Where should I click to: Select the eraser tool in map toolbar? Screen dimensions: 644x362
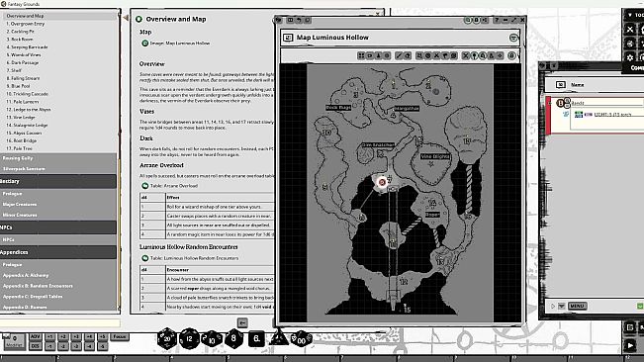click(x=408, y=55)
